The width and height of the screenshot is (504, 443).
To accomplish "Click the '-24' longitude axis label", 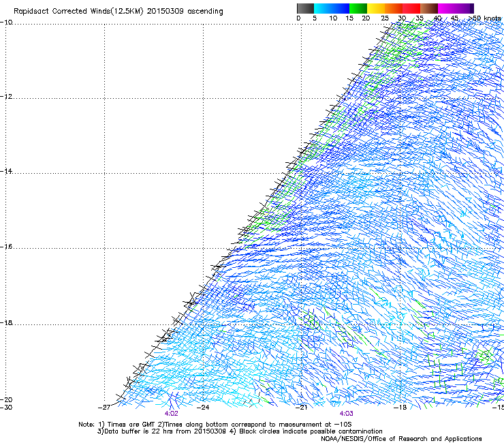I will (203, 408).
